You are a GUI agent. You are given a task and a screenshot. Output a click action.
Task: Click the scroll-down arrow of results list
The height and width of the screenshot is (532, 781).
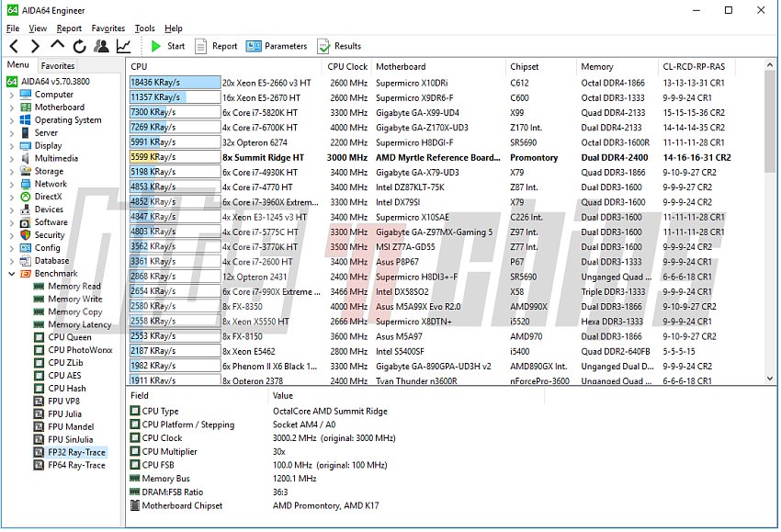tap(770, 379)
